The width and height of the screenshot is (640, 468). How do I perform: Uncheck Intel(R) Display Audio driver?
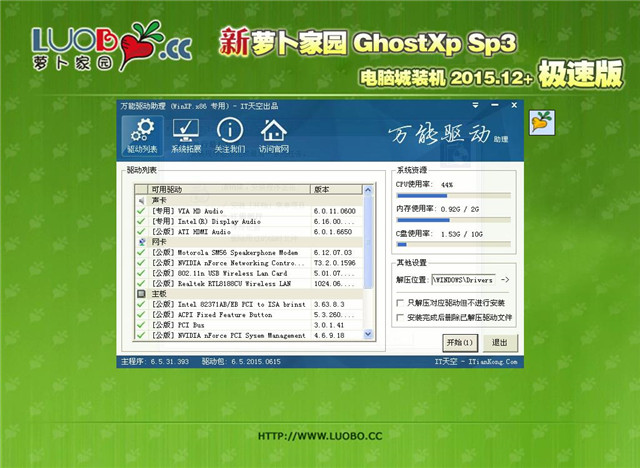tap(141, 221)
